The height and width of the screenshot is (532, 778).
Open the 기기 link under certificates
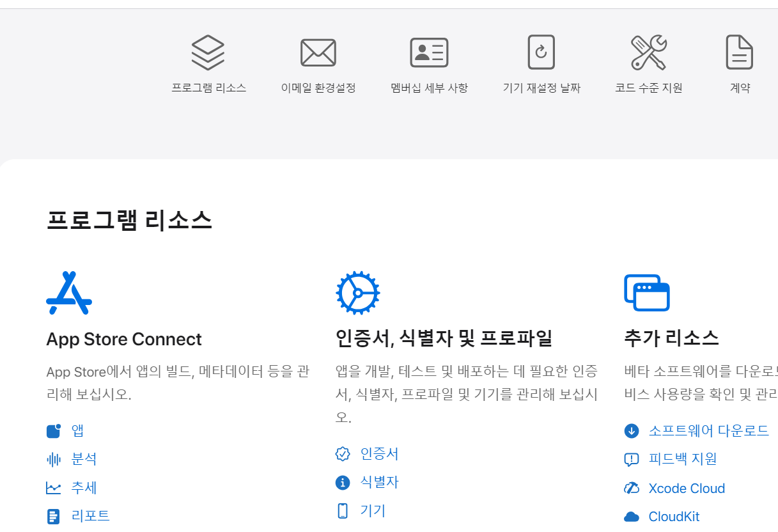click(373, 511)
